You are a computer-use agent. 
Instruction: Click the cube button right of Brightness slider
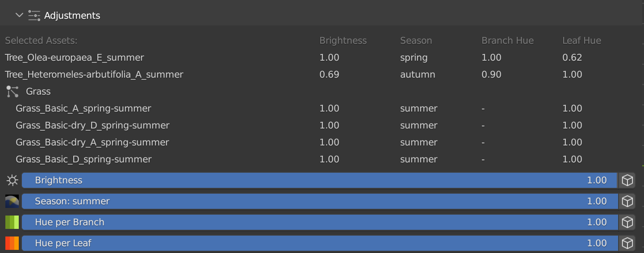(627, 180)
